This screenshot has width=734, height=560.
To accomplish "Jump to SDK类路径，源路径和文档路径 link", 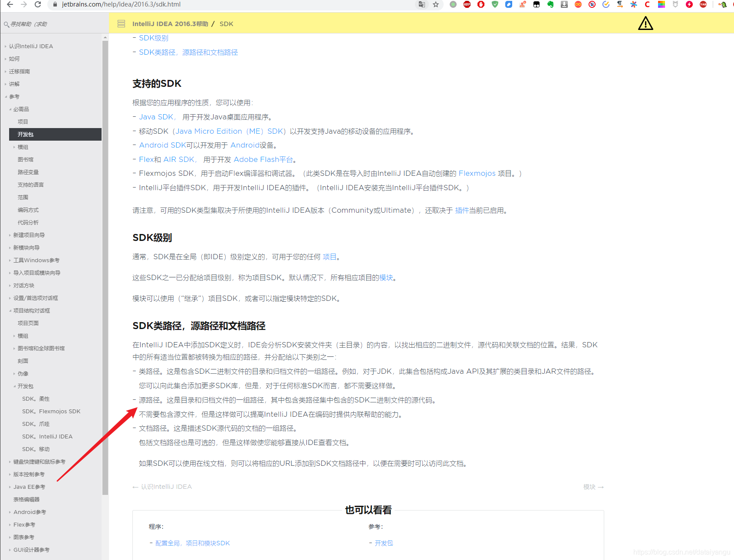I will [x=188, y=53].
